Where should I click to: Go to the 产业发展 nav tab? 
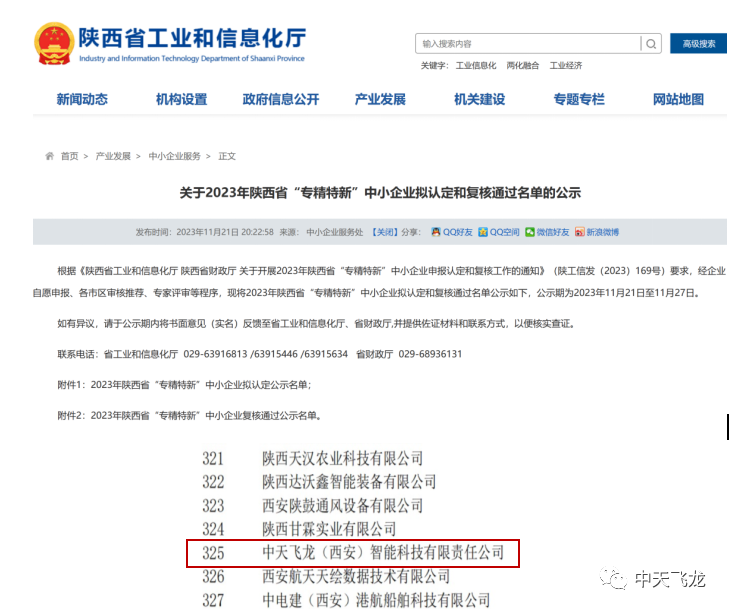tap(380, 99)
